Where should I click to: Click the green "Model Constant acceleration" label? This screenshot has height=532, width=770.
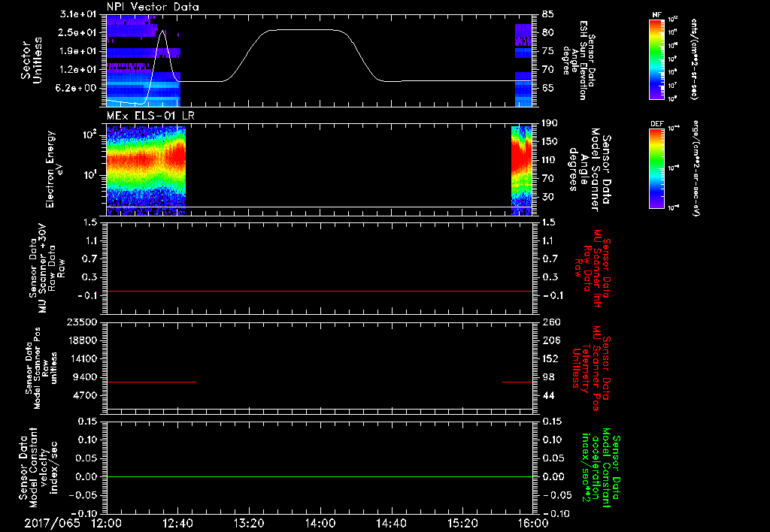click(x=602, y=467)
